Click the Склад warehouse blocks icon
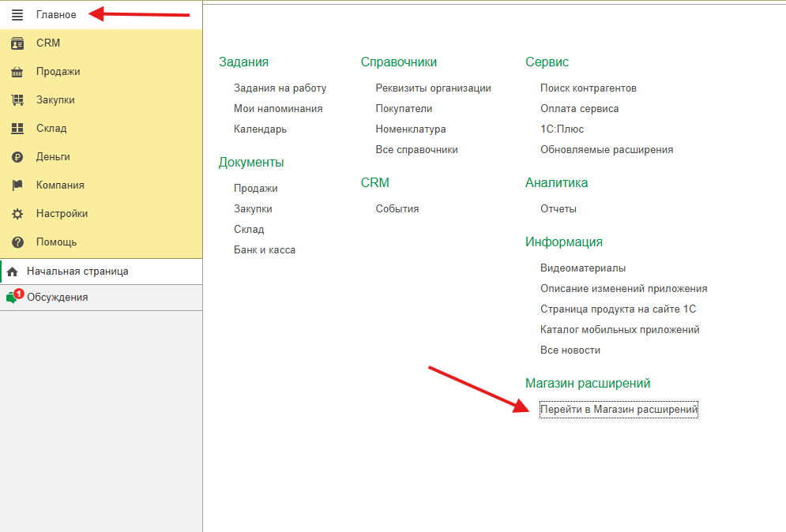This screenshot has height=532, width=786. coord(17,129)
